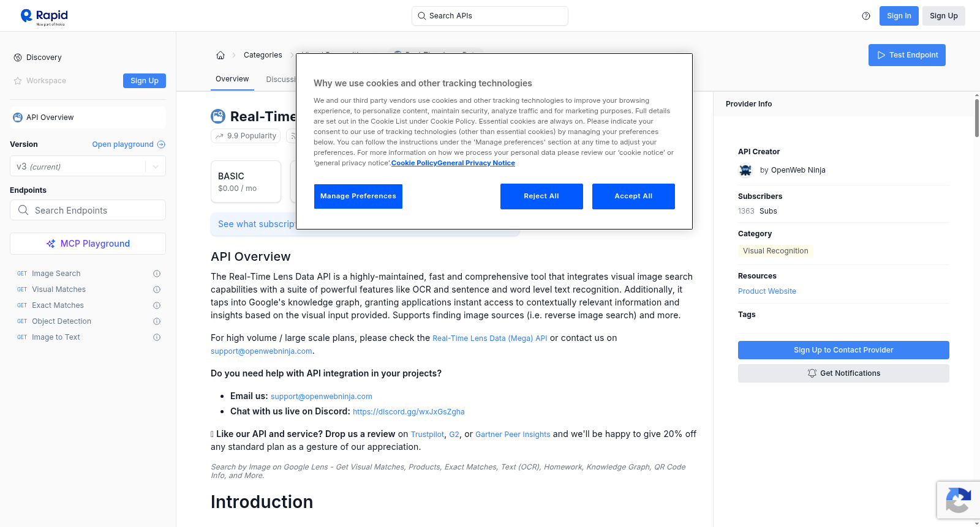
Task: Click the Visual Recognition category tag
Action: pos(775,251)
